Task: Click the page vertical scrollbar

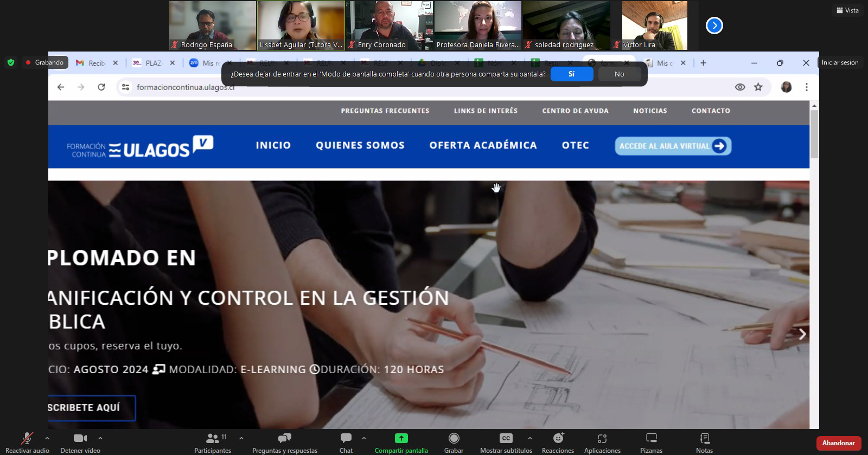Action: point(814,134)
